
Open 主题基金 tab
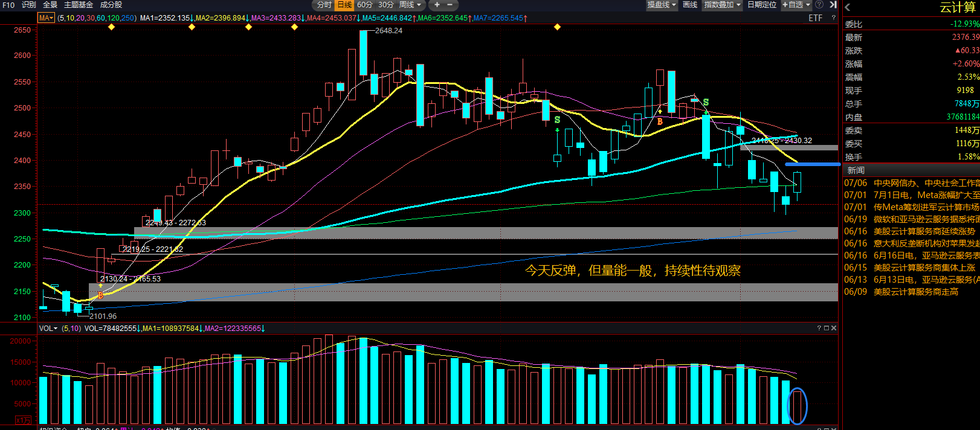79,5
